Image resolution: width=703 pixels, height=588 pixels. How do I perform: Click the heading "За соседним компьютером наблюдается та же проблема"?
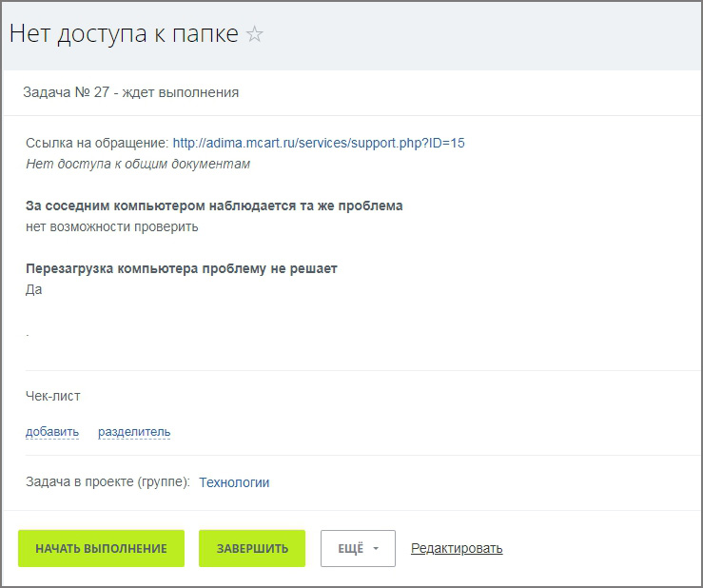214,206
